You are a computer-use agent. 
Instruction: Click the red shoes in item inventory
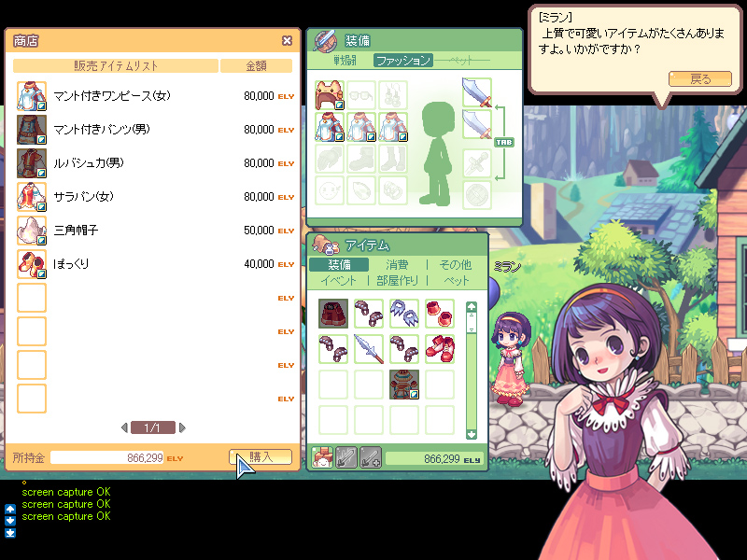440,349
